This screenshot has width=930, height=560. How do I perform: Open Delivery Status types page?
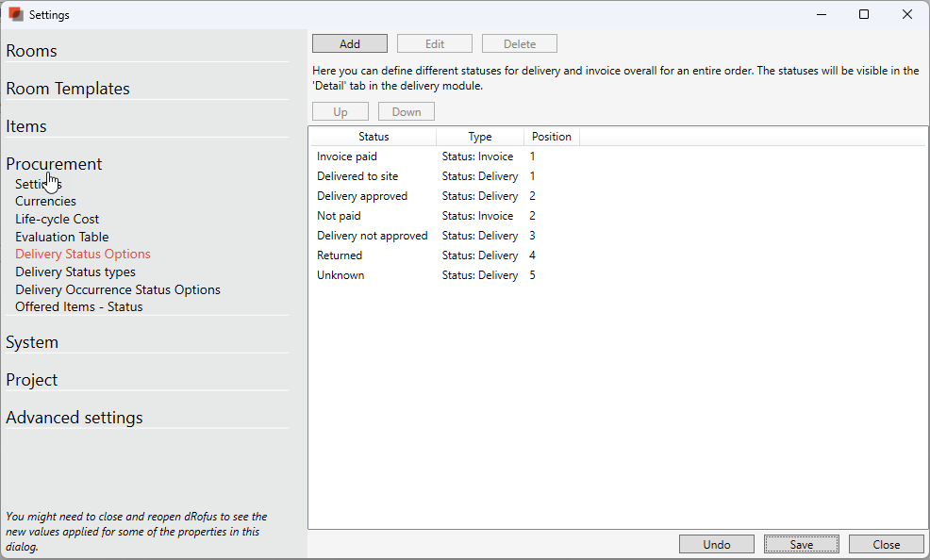[x=75, y=272]
